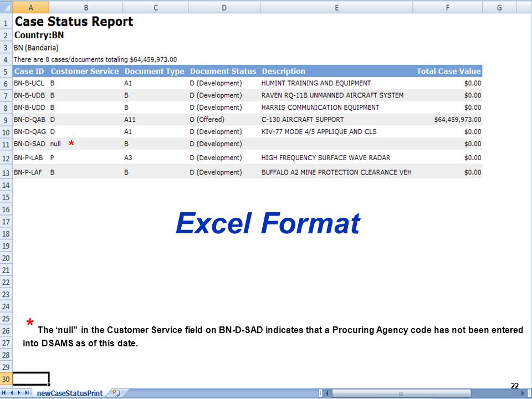
Task: Click horizontal scrollbar right arrow
Action: [x=523, y=393]
